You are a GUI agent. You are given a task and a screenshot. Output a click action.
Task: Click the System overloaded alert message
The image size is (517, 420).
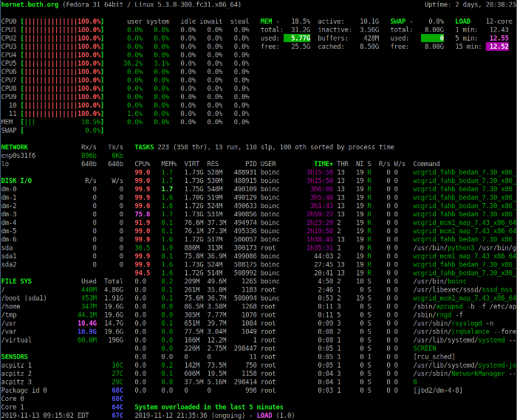click(209, 407)
